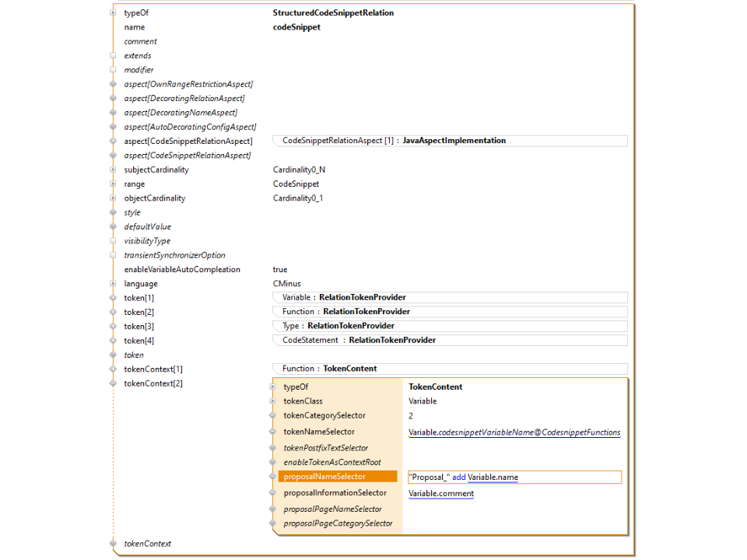Click the diamond icon beside aspect[OwnRangeRestrictionAspect]
This screenshot has width=747, height=560.
tap(113, 84)
